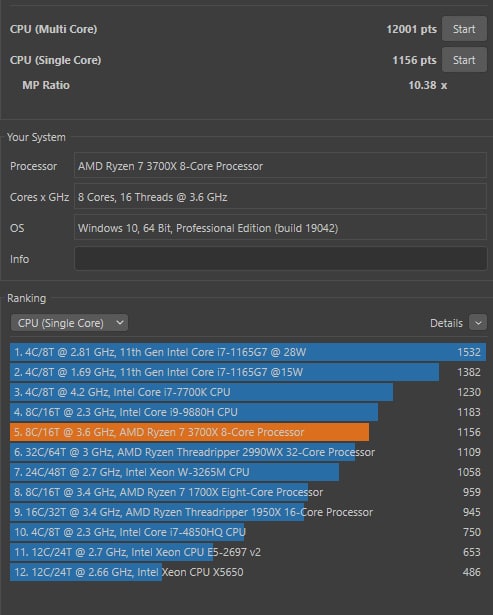Image resolution: width=493 pixels, height=615 pixels.
Task: Click the Processor field showing Ryzen 7 3700X
Action: pos(280,166)
